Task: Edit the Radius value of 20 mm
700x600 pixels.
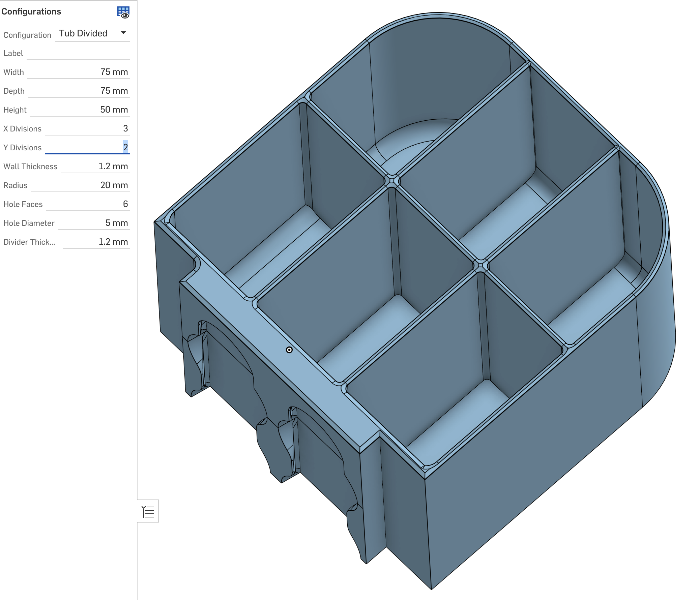Action: (x=80, y=185)
